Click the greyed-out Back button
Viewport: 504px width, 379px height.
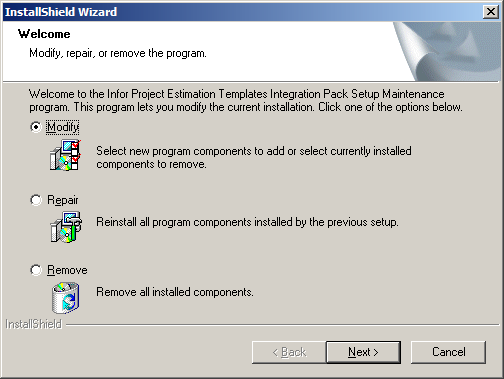coord(289,352)
